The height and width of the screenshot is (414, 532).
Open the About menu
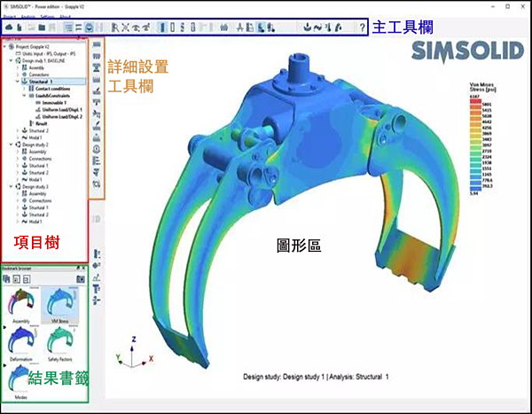coord(65,17)
